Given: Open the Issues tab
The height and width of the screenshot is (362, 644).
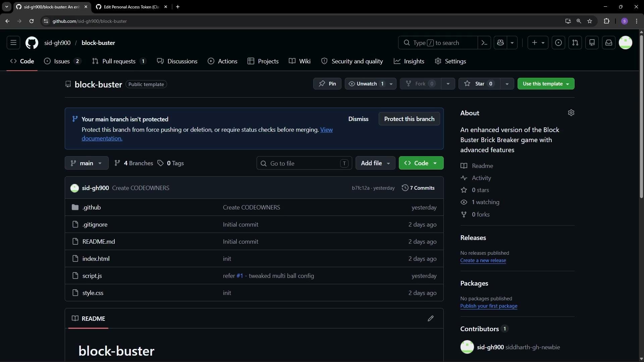Looking at the screenshot, I should tap(63, 61).
